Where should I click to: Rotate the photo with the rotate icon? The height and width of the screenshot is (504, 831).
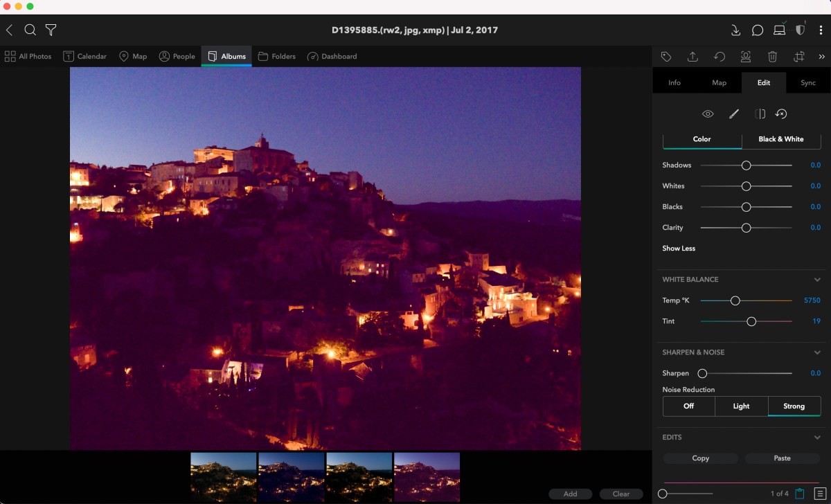point(720,57)
